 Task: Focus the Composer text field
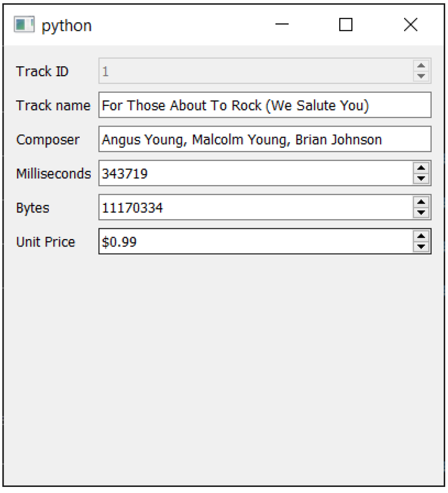(x=265, y=139)
